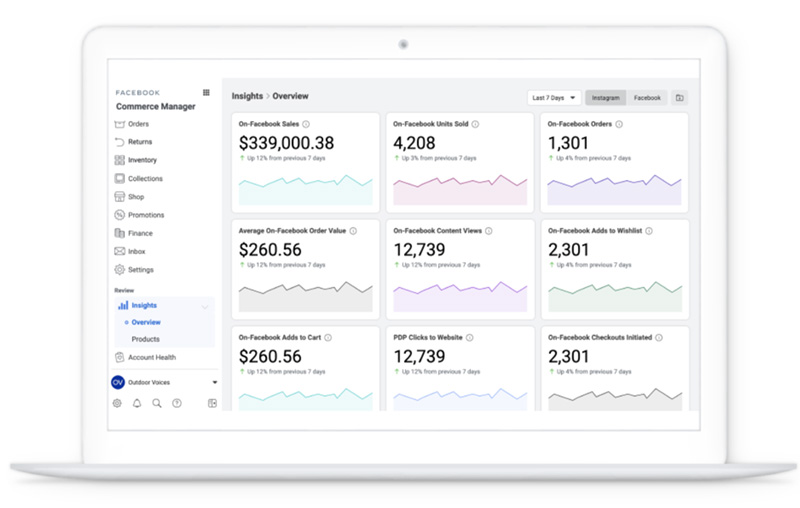Open the bottom gear settings icon

[x=117, y=403]
